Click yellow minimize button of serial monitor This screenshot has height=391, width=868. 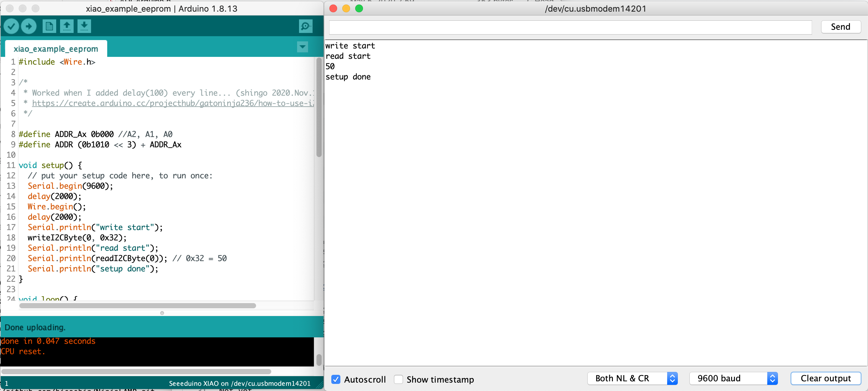pos(346,8)
